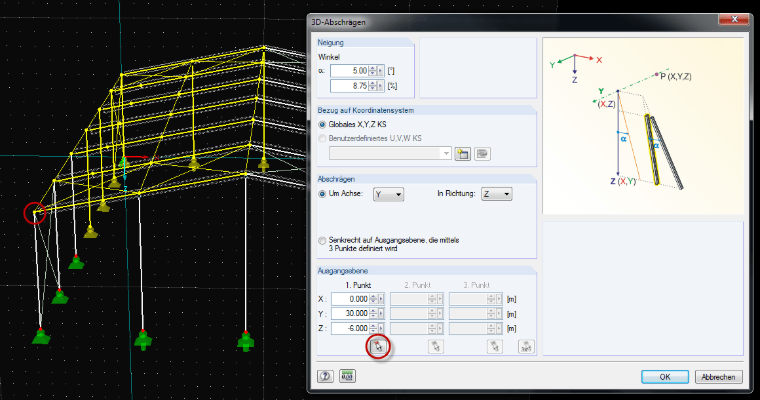Viewport: 760px width, 400px height.
Task: Increase the Z coordinate with stepper
Action: pyautogui.click(x=372, y=325)
